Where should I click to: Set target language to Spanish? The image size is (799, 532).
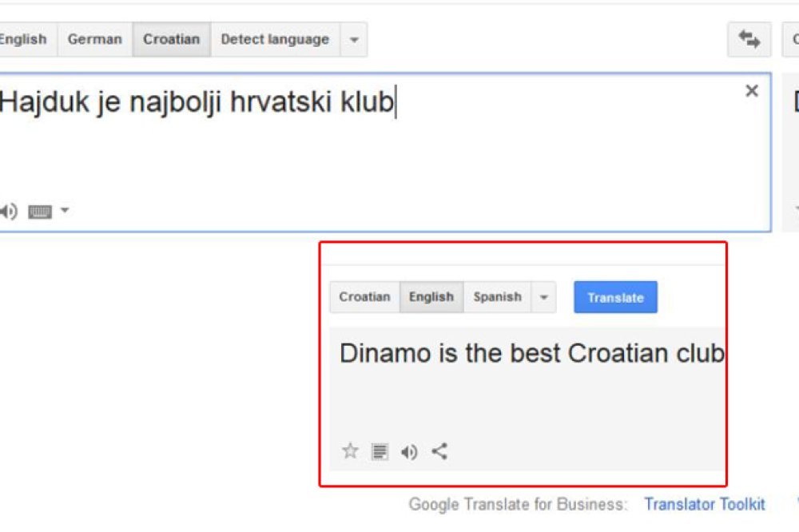[497, 297]
